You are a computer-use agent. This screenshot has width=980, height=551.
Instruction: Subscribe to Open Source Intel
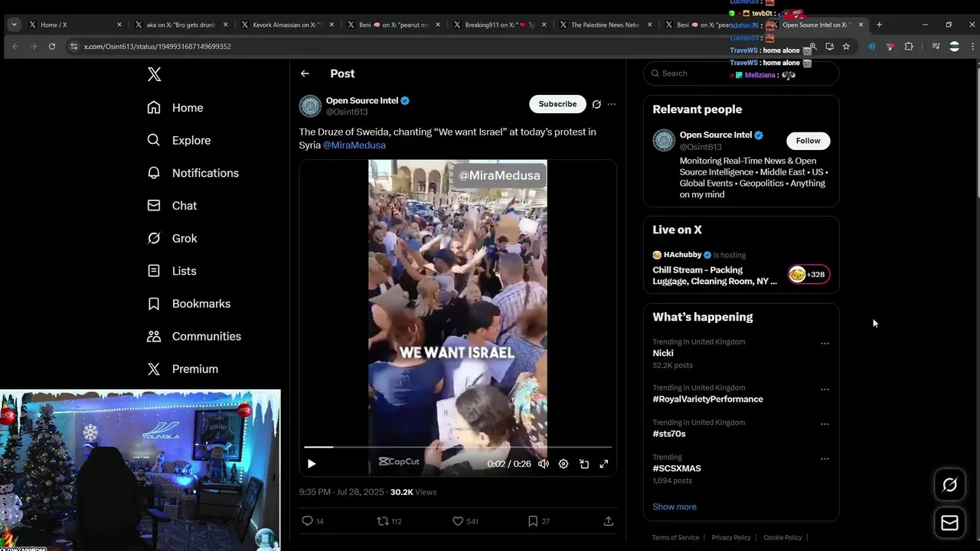[557, 104]
